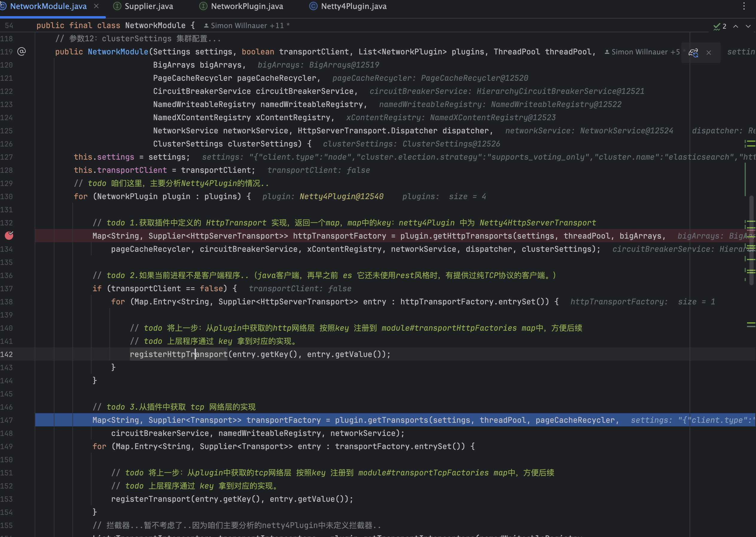Toggle the breakpoint on the httpTransportFactory line
Screen dimensions: 756x537
point(9,235)
